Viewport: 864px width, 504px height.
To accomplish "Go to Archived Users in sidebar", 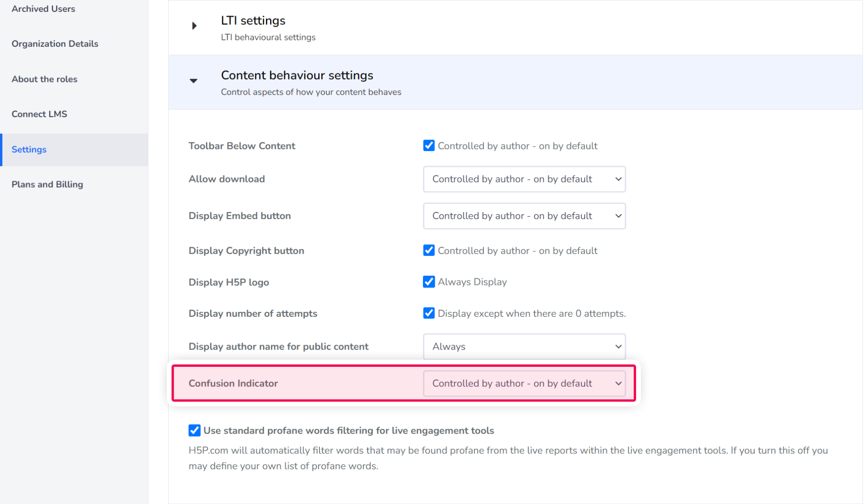I will (43, 9).
